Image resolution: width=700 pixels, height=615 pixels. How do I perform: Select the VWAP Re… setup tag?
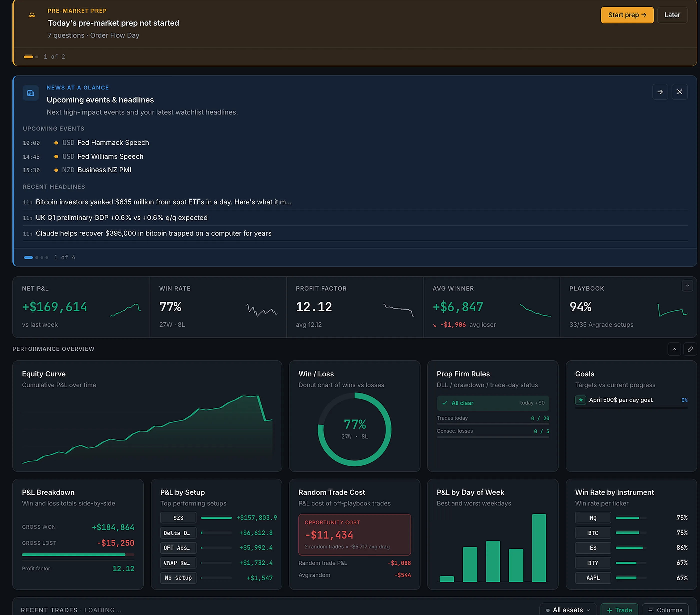pyautogui.click(x=178, y=563)
